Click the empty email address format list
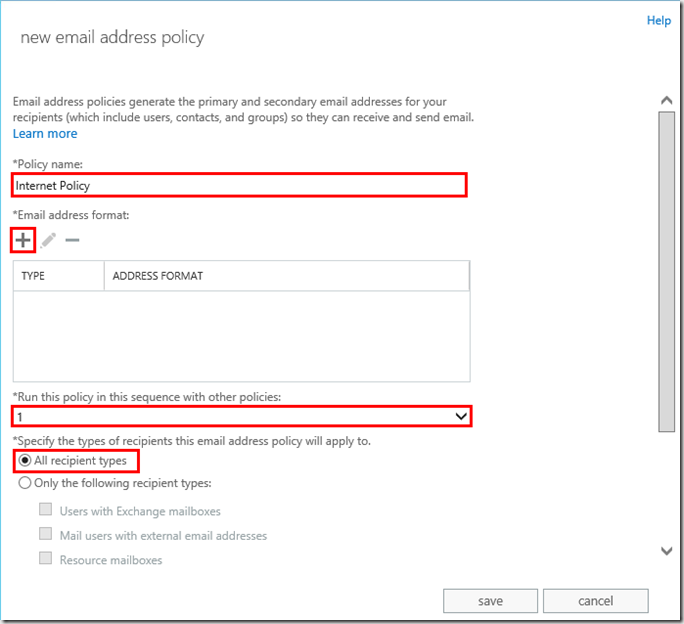Screen dimensions: 684x624 [x=241, y=333]
